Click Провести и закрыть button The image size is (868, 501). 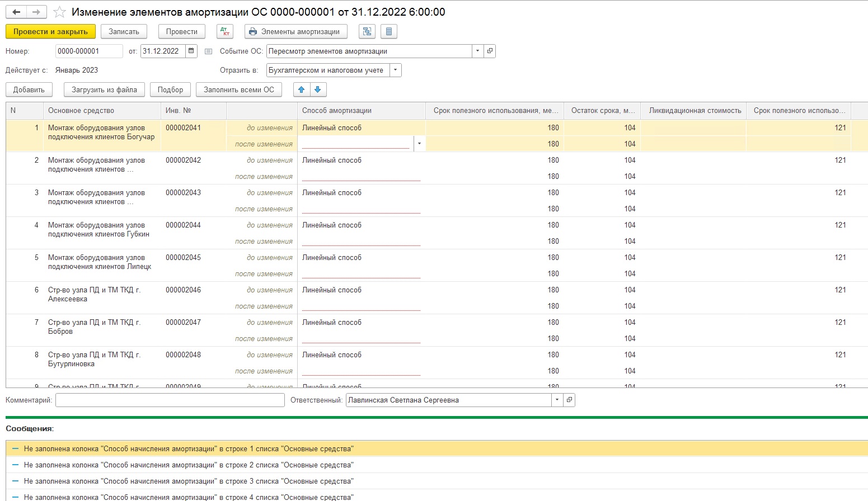click(50, 32)
